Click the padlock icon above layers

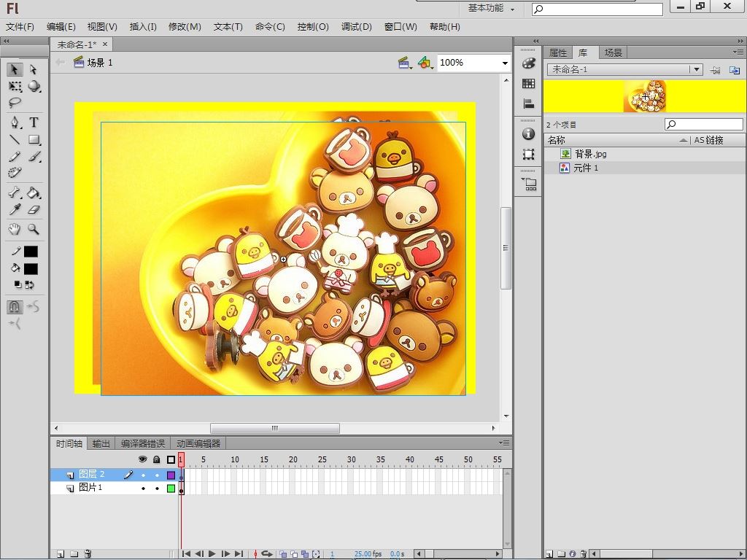(x=157, y=459)
